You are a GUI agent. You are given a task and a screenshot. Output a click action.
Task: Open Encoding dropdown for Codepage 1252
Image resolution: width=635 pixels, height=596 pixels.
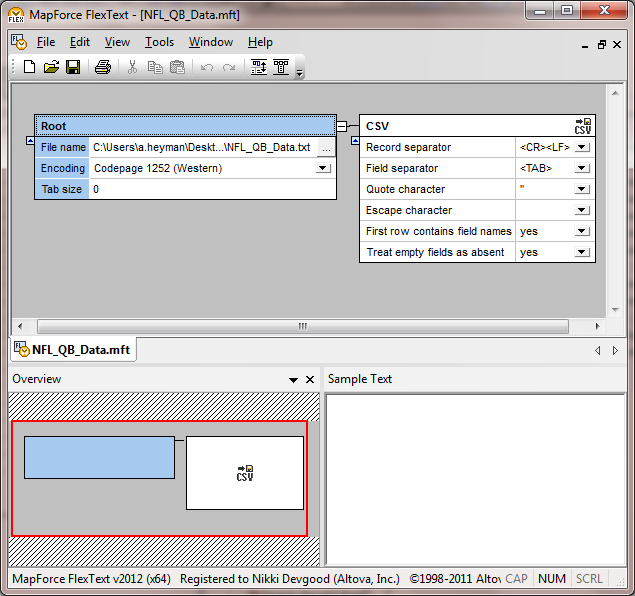pos(323,168)
